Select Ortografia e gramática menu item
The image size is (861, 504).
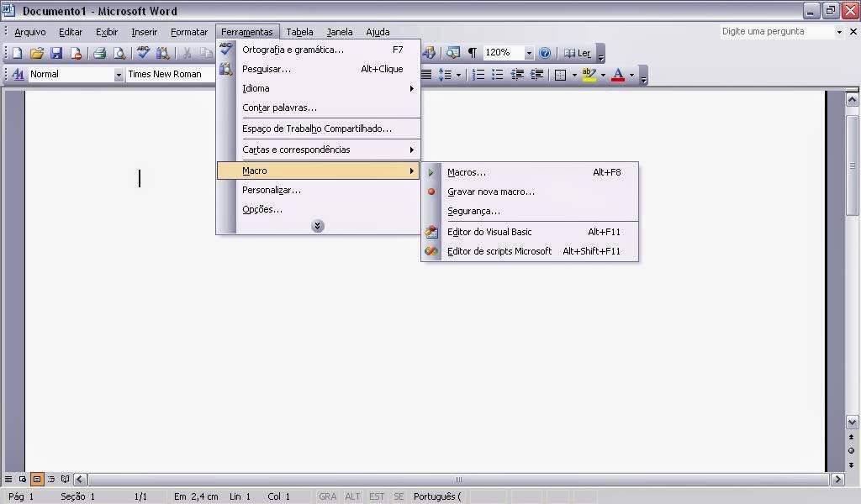tap(319, 50)
